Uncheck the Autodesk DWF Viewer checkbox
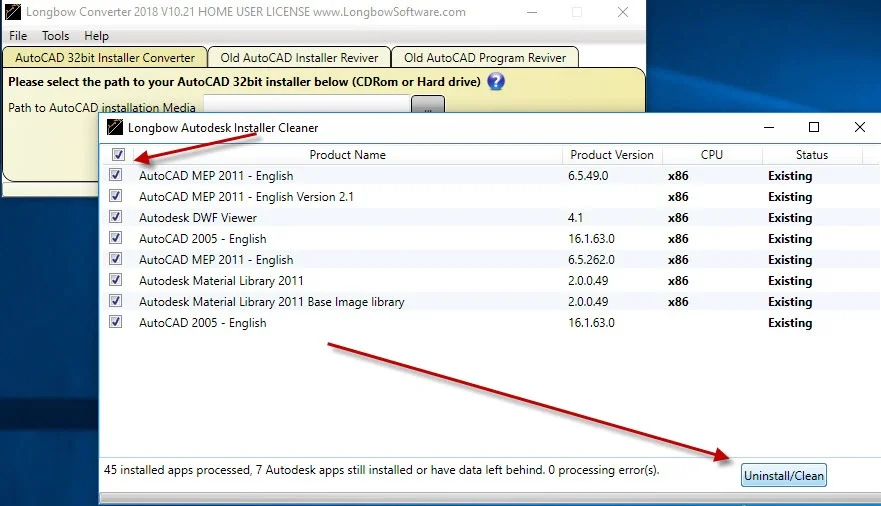The height and width of the screenshot is (506, 881). (x=116, y=217)
